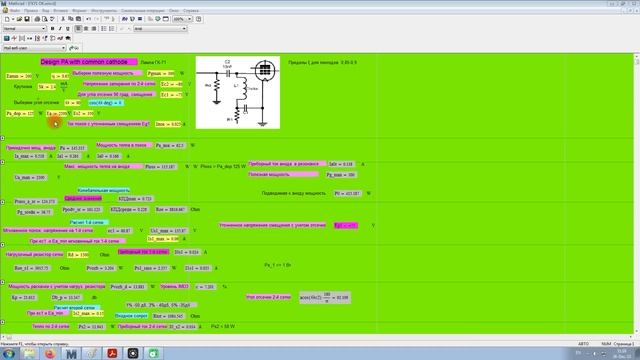Open a worksheet using the Open icon

point(19,19)
